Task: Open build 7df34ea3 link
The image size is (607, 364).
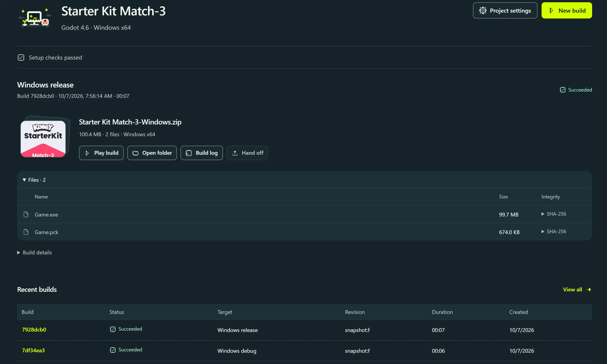Action: point(33,350)
